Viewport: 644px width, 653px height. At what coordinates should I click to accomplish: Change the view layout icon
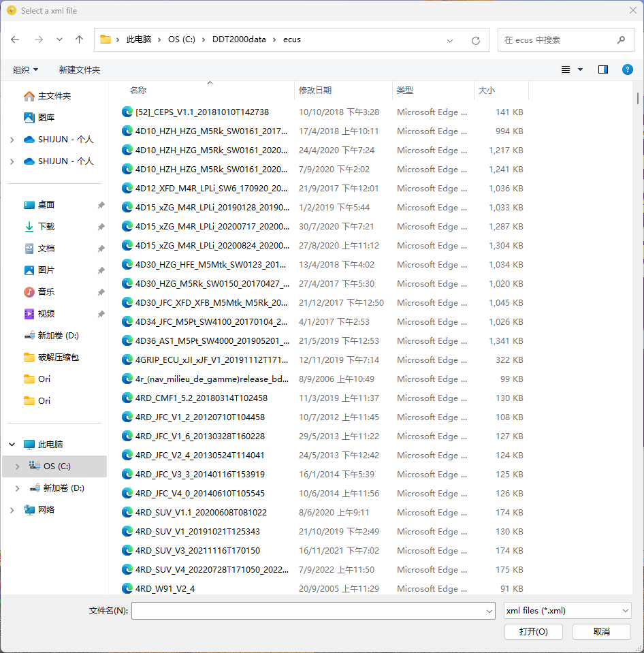click(x=565, y=69)
